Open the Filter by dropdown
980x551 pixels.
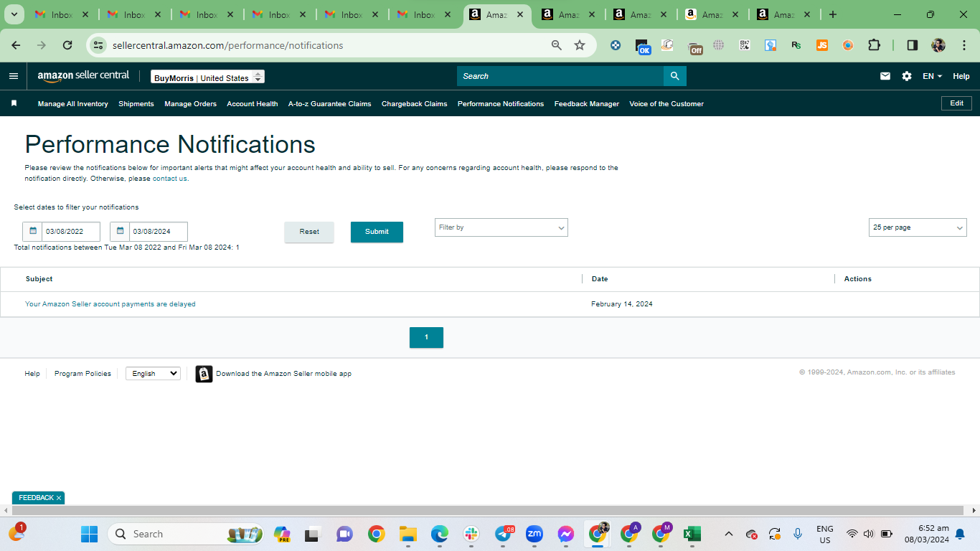[501, 227]
